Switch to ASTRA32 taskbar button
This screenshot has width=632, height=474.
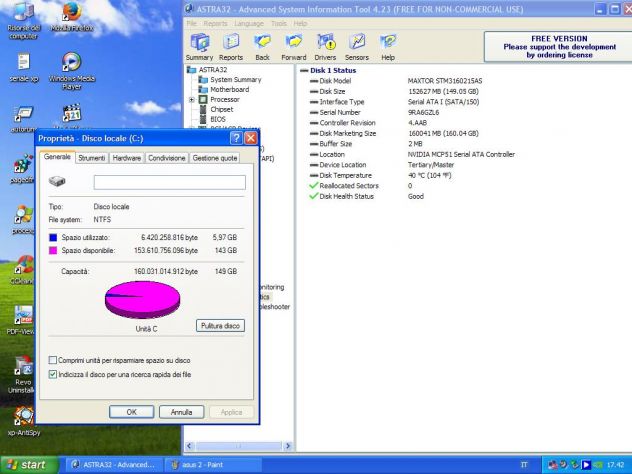click(x=113, y=465)
